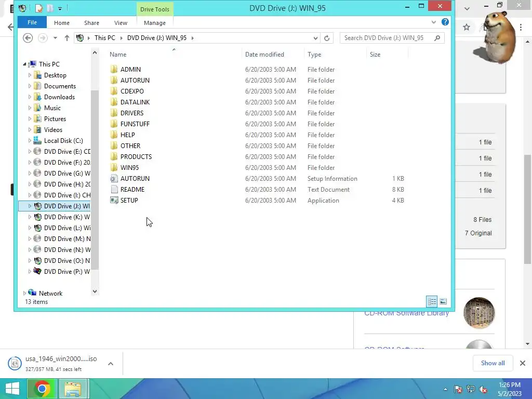The width and height of the screenshot is (532, 399).
Task: Open the File menu tab
Action: pyautogui.click(x=32, y=22)
